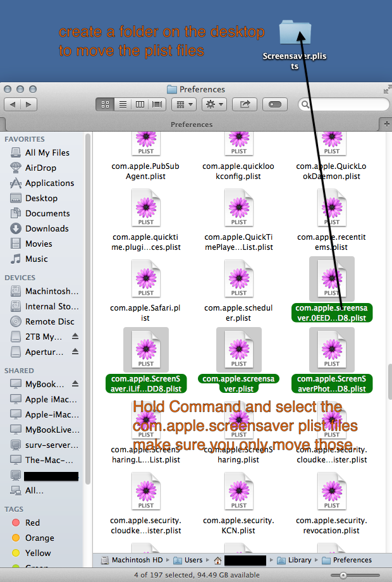Image resolution: width=392 pixels, height=582 pixels.
Task: Select the Preferences tab
Action: (192, 125)
